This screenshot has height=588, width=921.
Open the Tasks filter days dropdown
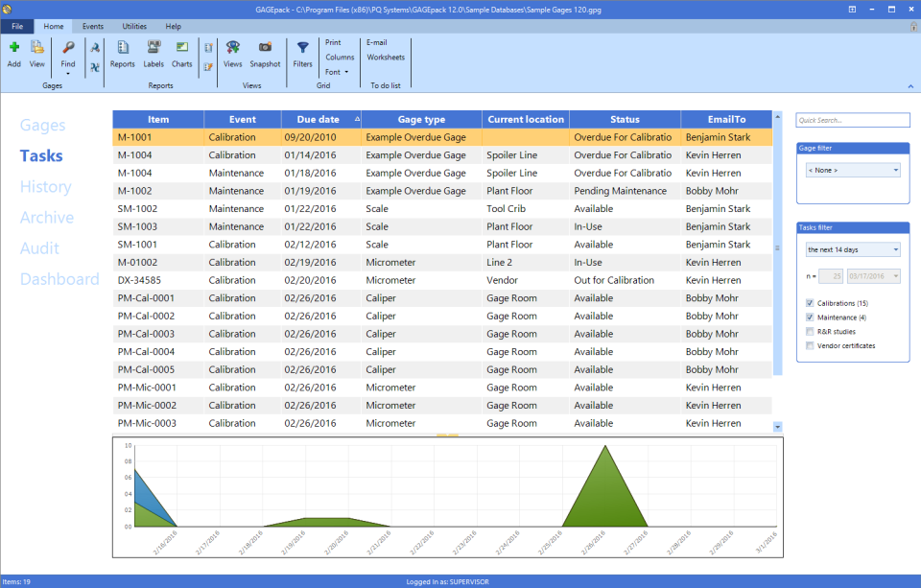coord(853,249)
